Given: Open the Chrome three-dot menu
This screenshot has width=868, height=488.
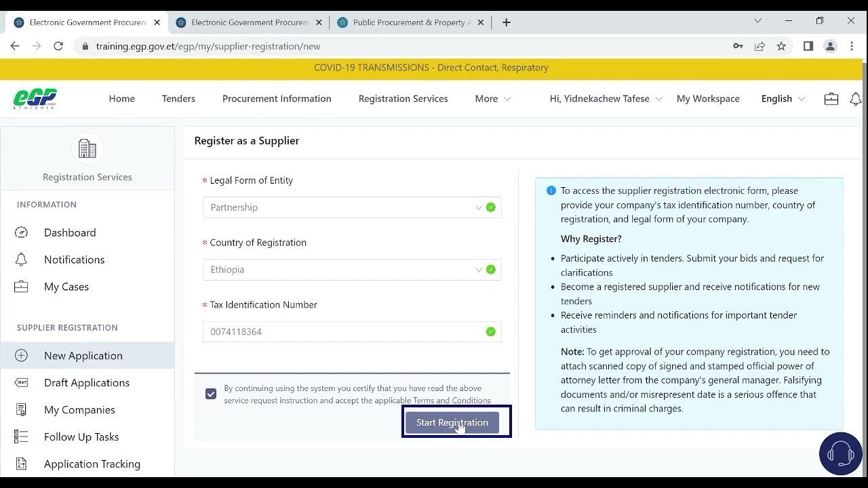Looking at the screenshot, I should click(x=852, y=46).
